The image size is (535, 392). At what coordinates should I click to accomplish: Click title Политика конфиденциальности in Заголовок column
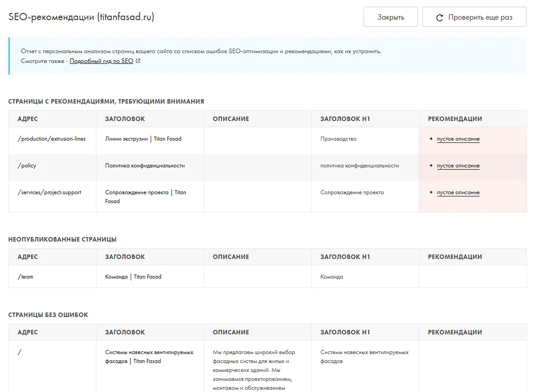(145, 166)
